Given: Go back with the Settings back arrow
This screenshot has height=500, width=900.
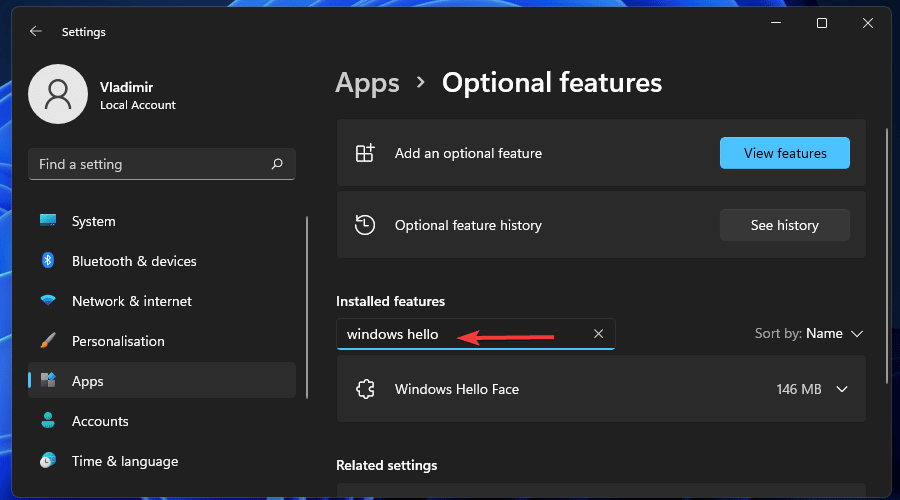Looking at the screenshot, I should (36, 31).
